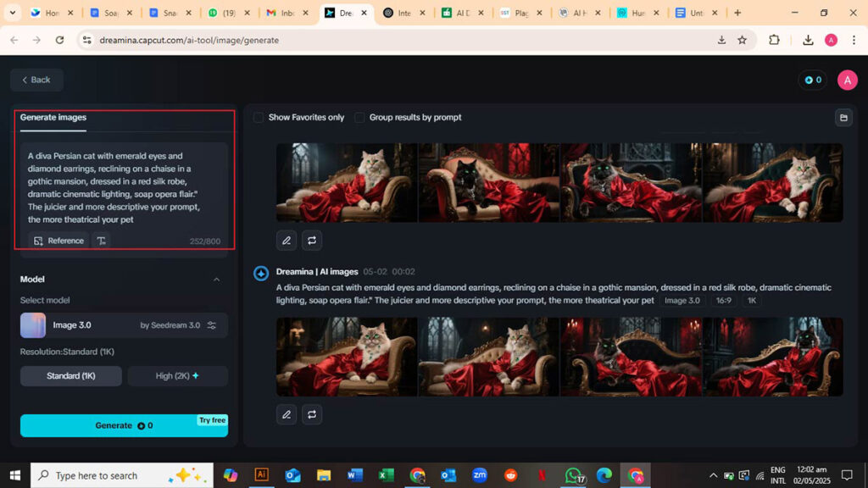Click the edit pencil icon under second image row
This screenshot has height=488, width=868.
tap(287, 414)
